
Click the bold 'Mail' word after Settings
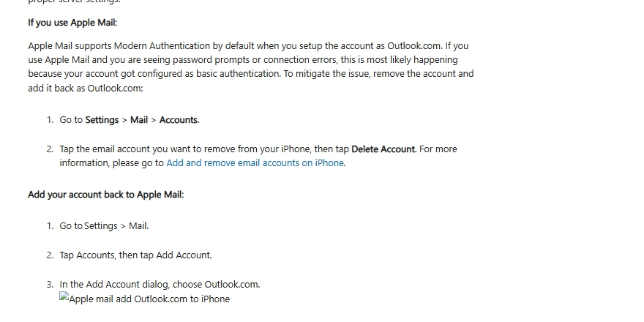pos(139,120)
